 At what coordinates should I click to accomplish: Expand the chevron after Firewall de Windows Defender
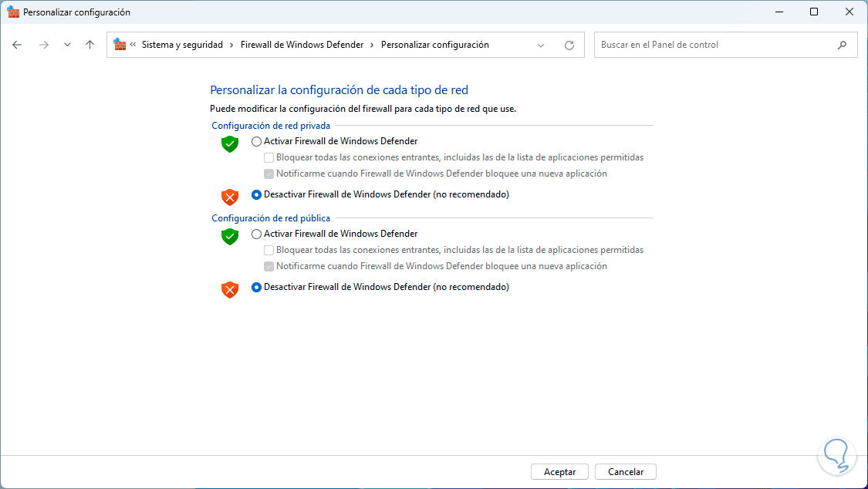tap(372, 45)
